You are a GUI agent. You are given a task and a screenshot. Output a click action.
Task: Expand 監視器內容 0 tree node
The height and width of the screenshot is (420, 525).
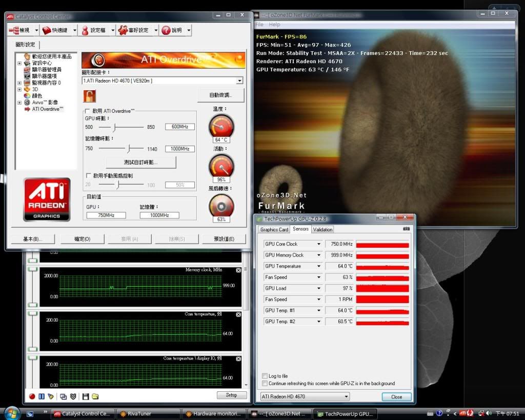(19, 83)
